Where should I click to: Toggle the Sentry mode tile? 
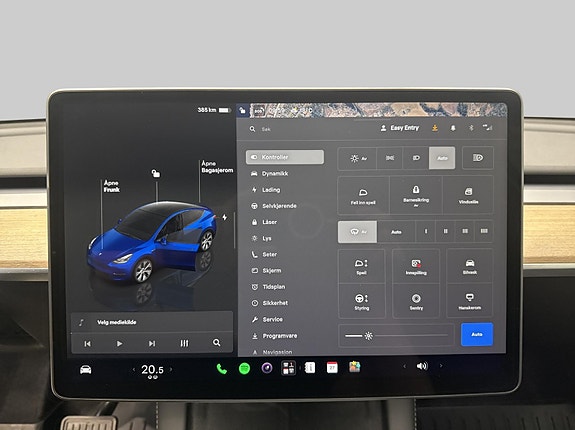416,301
